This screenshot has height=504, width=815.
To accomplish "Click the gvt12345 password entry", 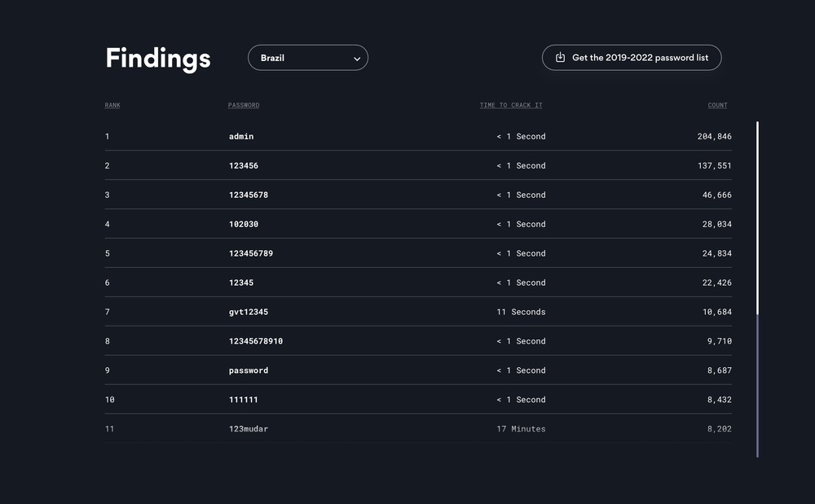I will pyautogui.click(x=249, y=312).
